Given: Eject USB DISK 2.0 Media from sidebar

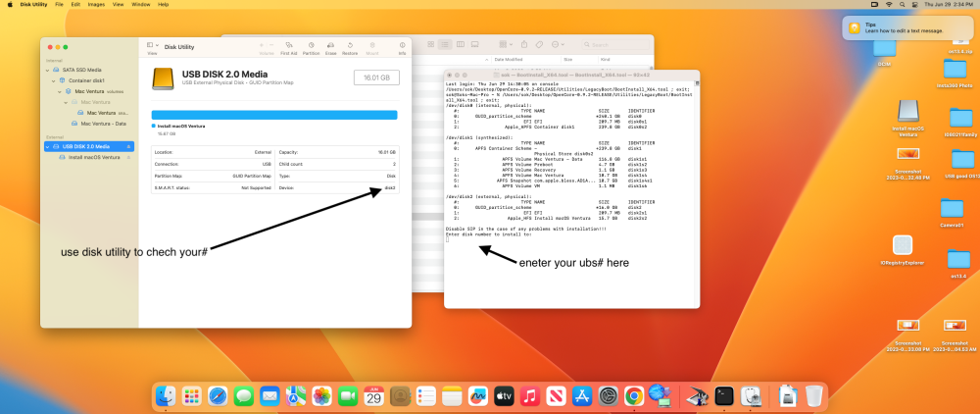Looking at the screenshot, I should 128,146.
